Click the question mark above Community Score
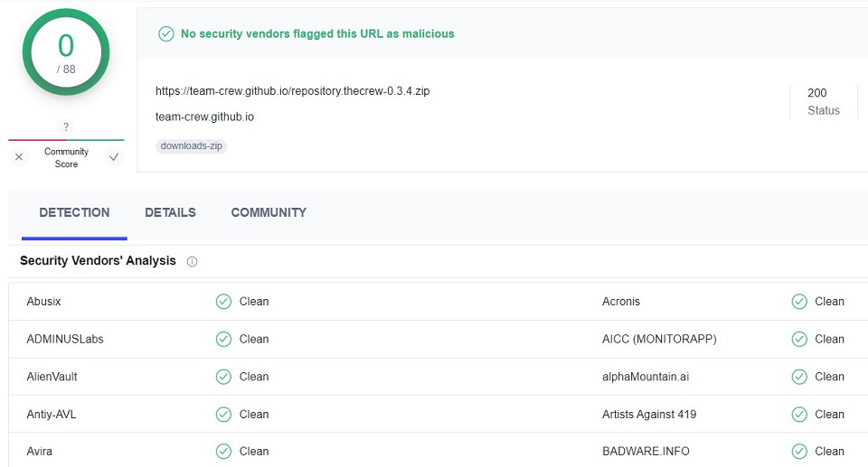The image size is (868, 467). click(66, 126)
